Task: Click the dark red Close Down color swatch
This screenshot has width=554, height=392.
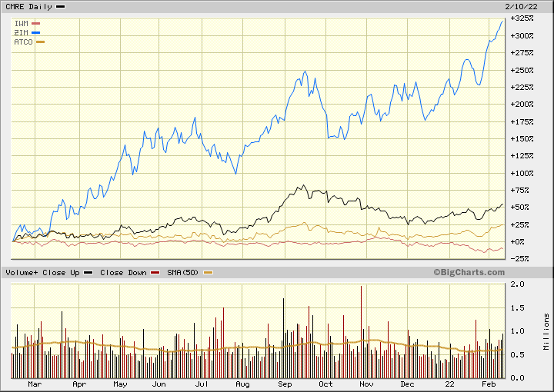Action: point(155,272)
